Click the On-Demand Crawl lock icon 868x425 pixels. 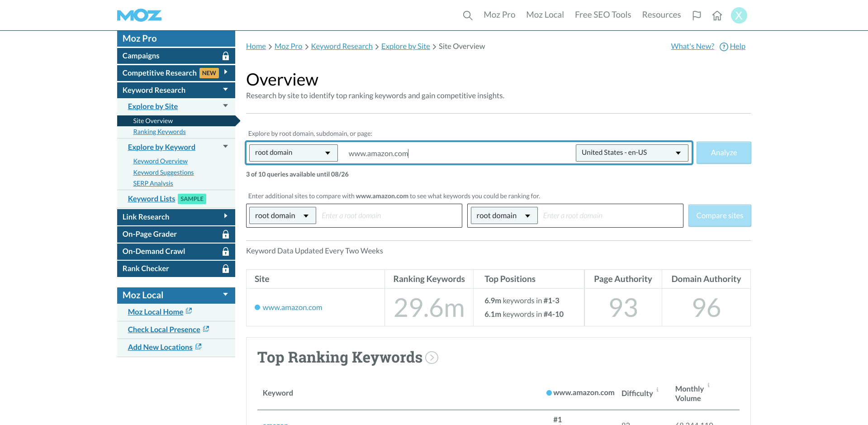226,251
